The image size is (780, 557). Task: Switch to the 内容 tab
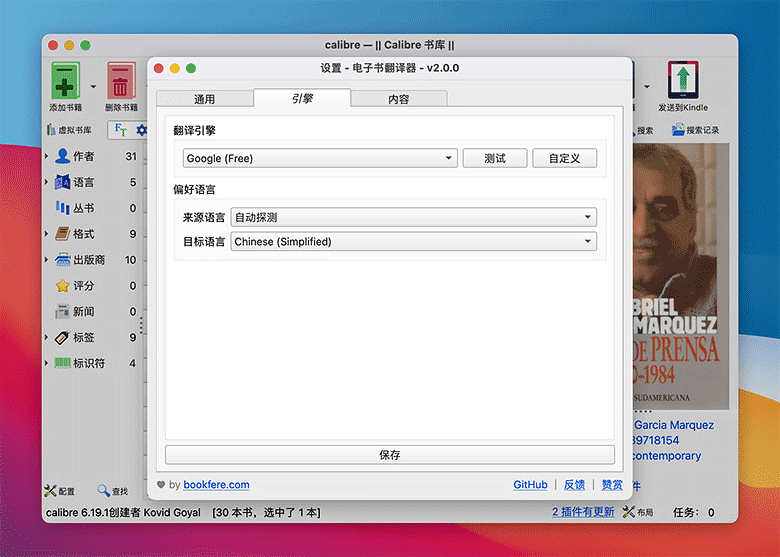point(398,99)
